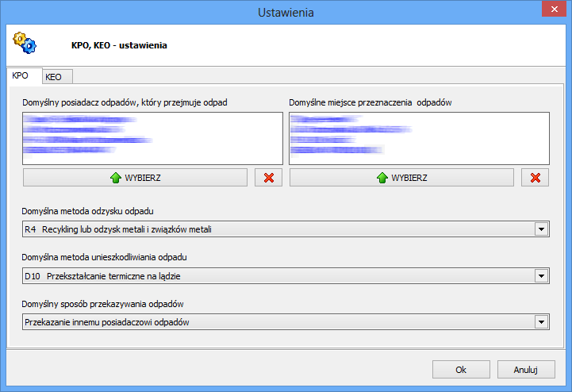The width and height of the screenshot is (572, 392).
Task: Click the Ustawienia title bar
Action: tap(286, 12)
